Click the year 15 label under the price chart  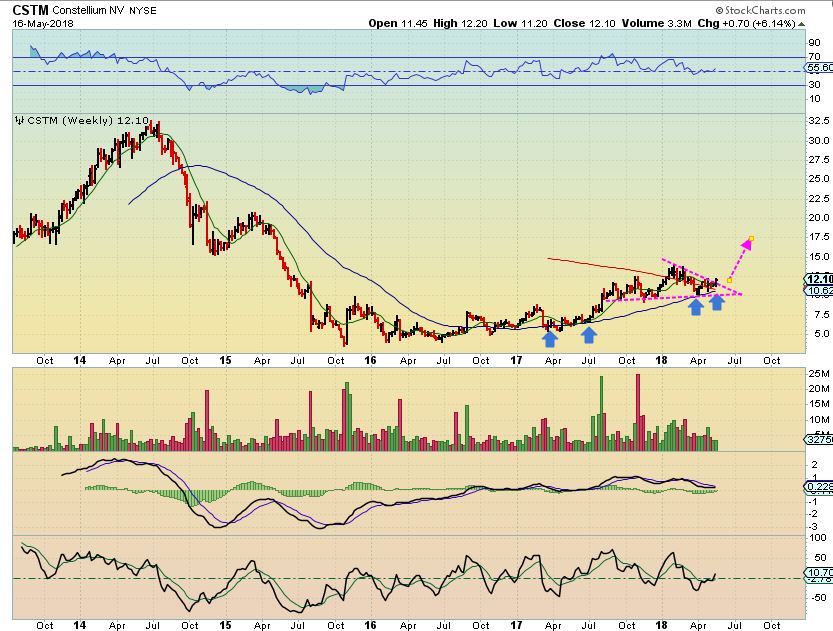225,360
